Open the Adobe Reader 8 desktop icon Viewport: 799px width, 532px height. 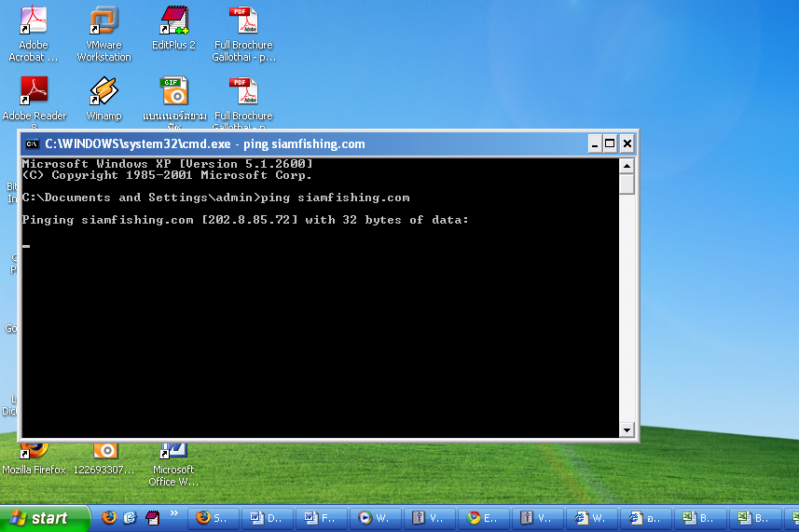[34, 102]
